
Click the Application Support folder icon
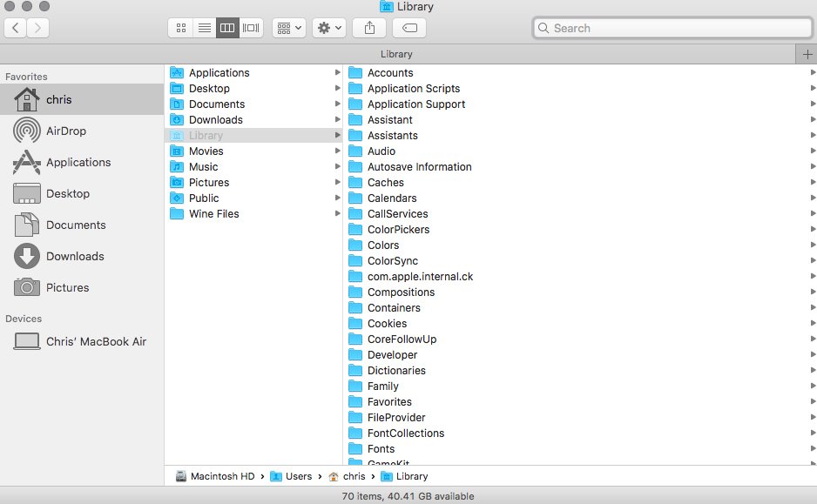coord(355,104)
